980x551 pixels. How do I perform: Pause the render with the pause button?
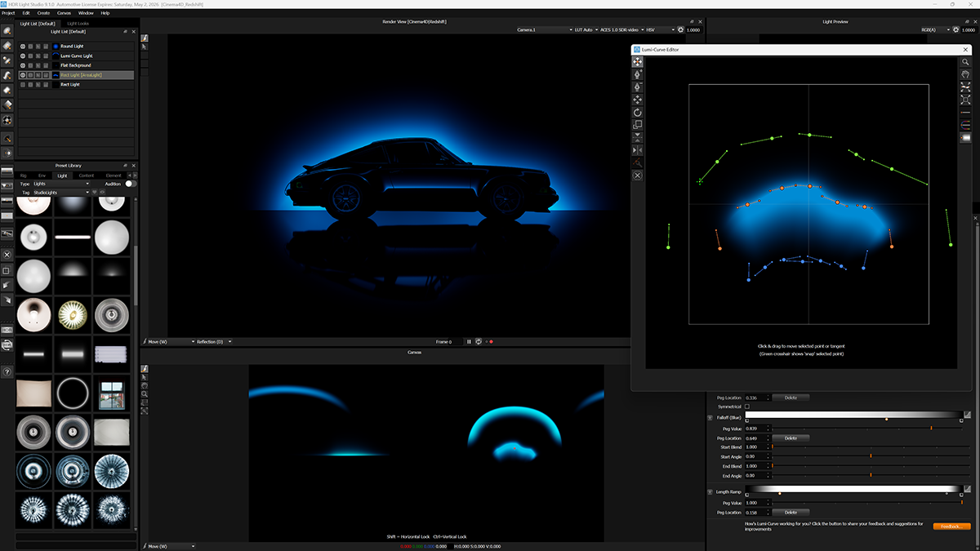[469, 341]
